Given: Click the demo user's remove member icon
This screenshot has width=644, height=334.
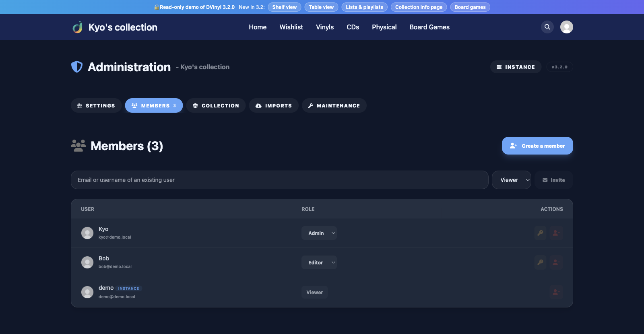Looking at the screenshot, I should [556, 292].
